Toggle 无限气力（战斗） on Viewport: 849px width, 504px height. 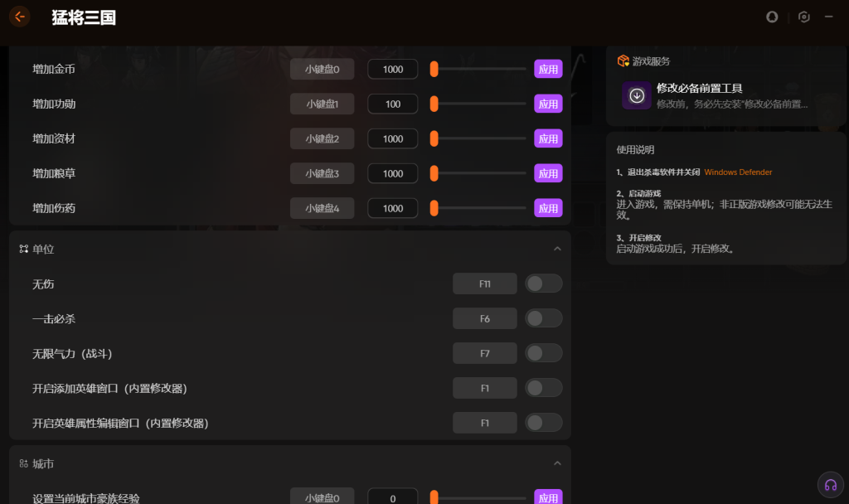[x=543, y=353]
